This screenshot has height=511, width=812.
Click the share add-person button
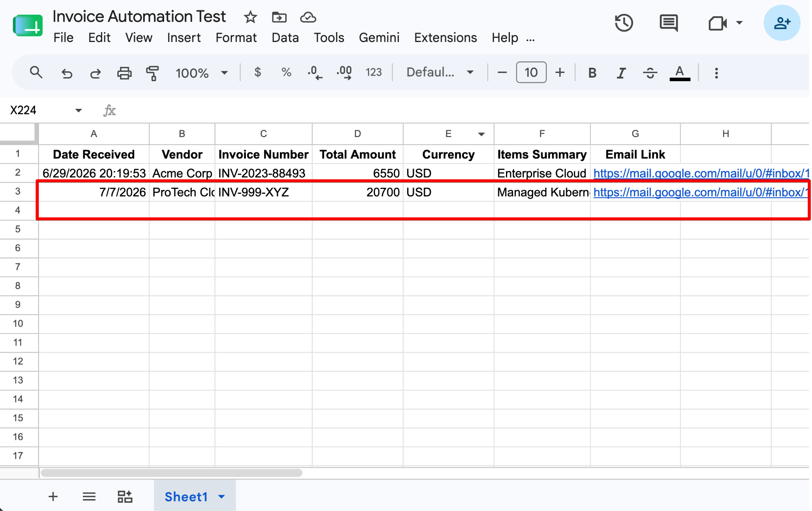point(781,23)
